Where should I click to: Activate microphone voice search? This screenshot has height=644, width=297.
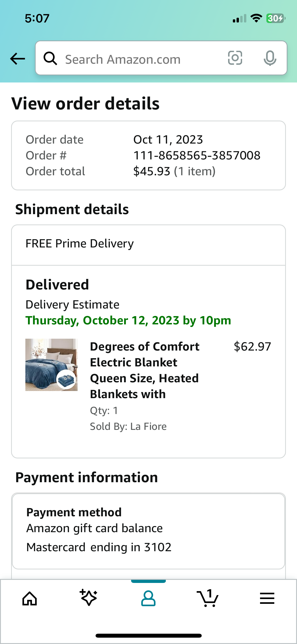[270, 58]
